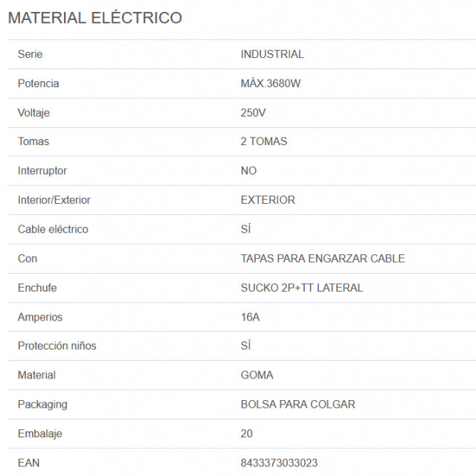Screen dimensions: 476x476
Task: Click the EAN number 8433373033023
Action: pos(279,463)
